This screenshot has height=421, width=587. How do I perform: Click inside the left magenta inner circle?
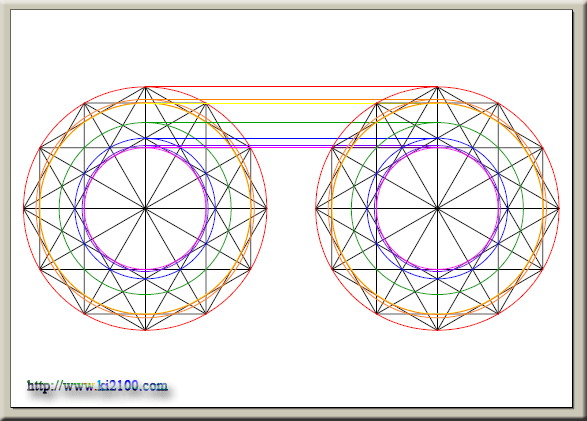pos(124,187)
